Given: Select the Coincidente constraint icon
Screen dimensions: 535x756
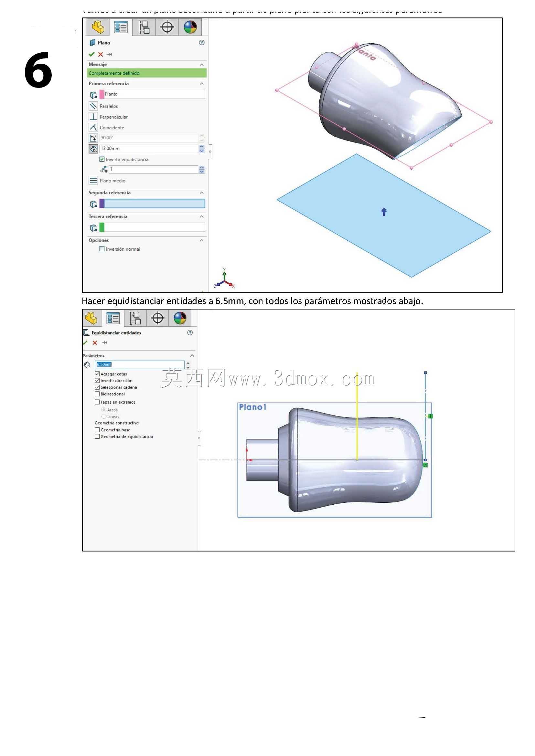Looking at the screenshot, I should click(93, 127).
